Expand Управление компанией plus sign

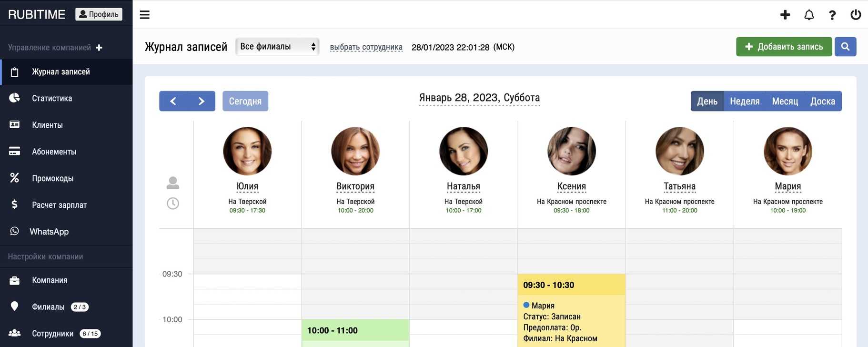tap(99, 48)
